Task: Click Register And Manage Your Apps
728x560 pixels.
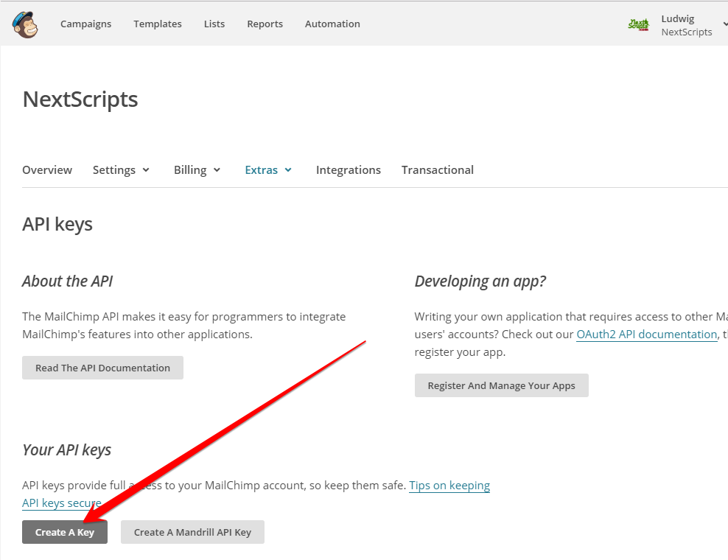Action: (502, 385)
